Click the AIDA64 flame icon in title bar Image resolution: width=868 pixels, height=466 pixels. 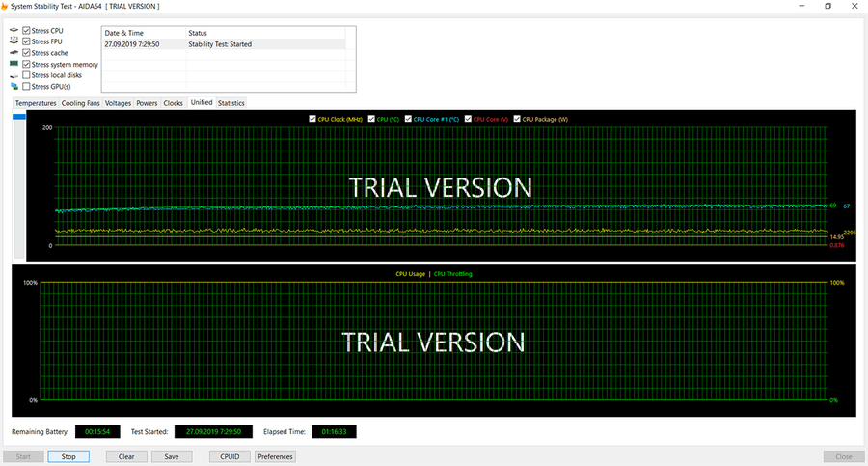(4, 6)
